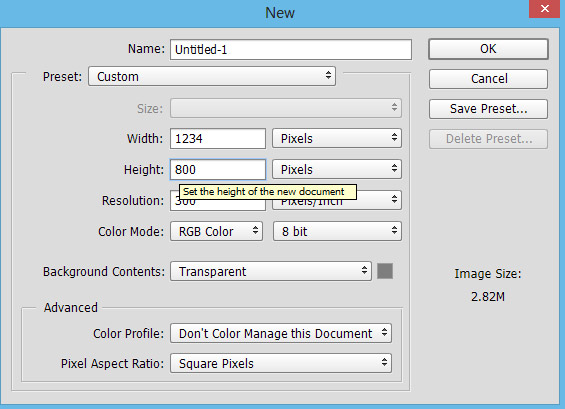
Task: Open the Width units dropdown
Action: pos(337,138)
